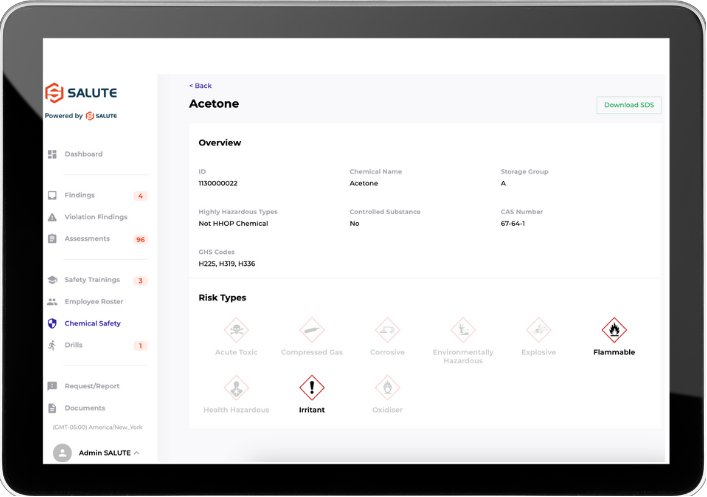The image size is (707, 497).
Task: Open the Findings menu item
Action: pos(79,195)
